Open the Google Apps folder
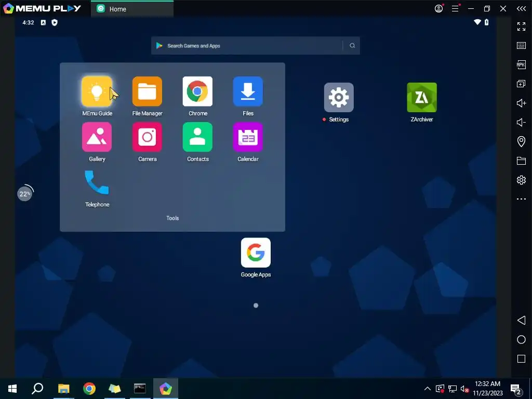This screenshot has width=532, height=399. tap(256, 253)
